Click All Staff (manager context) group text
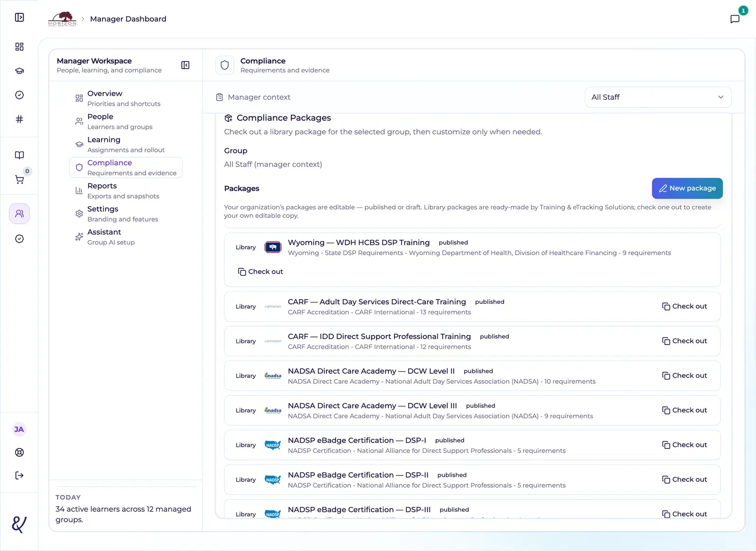 pos(273,164)
